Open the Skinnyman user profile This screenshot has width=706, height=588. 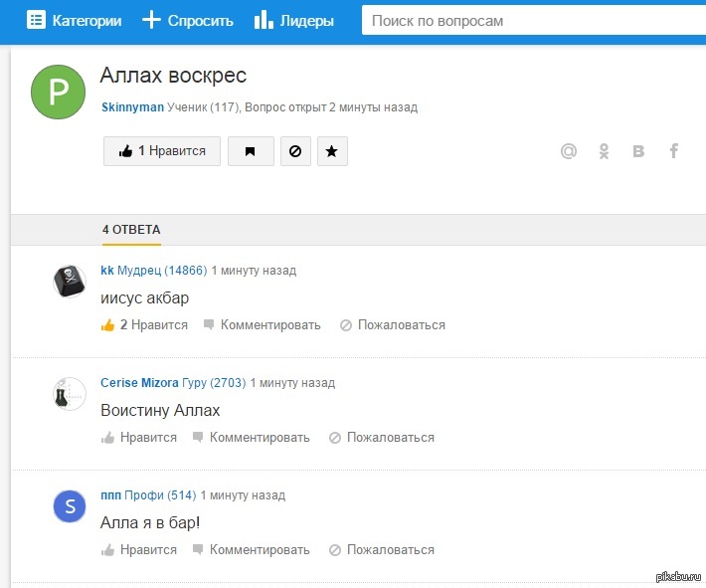point(132,107)
